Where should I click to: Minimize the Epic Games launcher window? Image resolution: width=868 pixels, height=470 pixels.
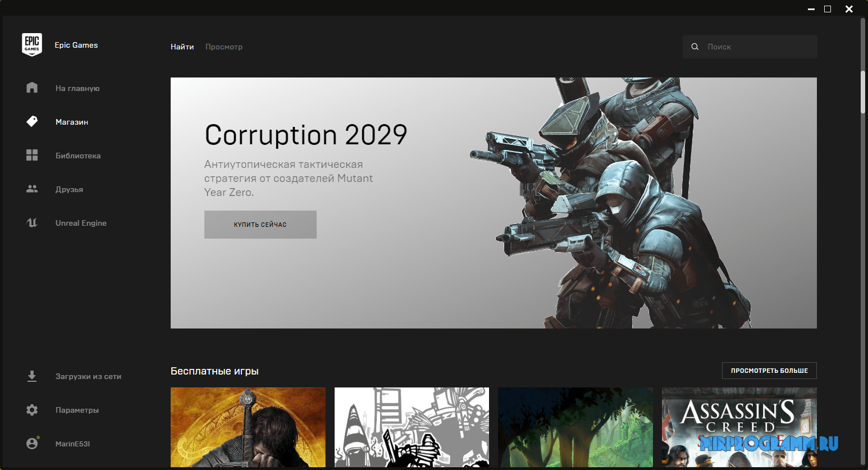tap(811, 9)
